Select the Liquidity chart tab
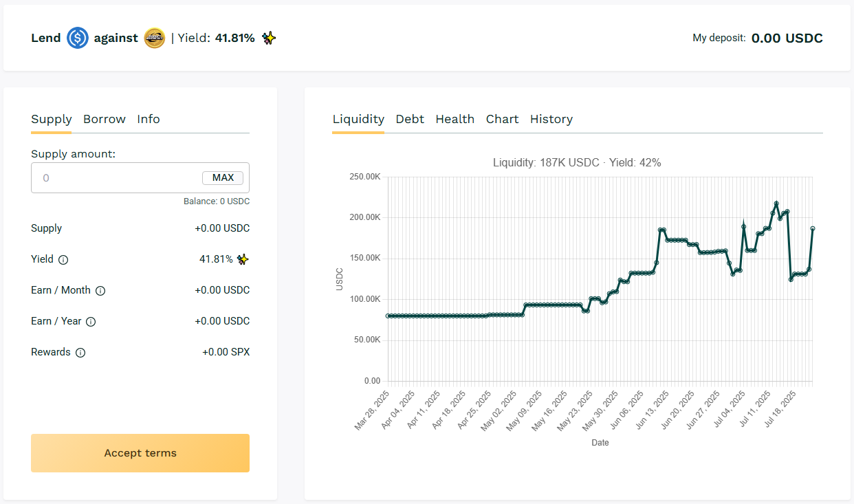 tap(358, 119)
